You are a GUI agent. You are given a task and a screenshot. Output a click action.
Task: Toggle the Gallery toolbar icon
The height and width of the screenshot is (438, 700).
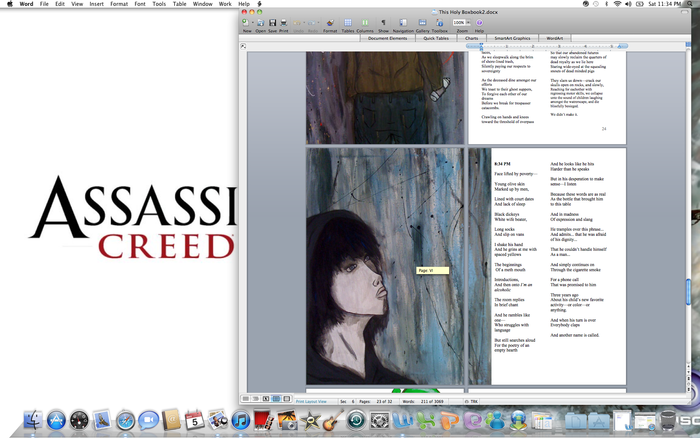(x=422, y=23)
